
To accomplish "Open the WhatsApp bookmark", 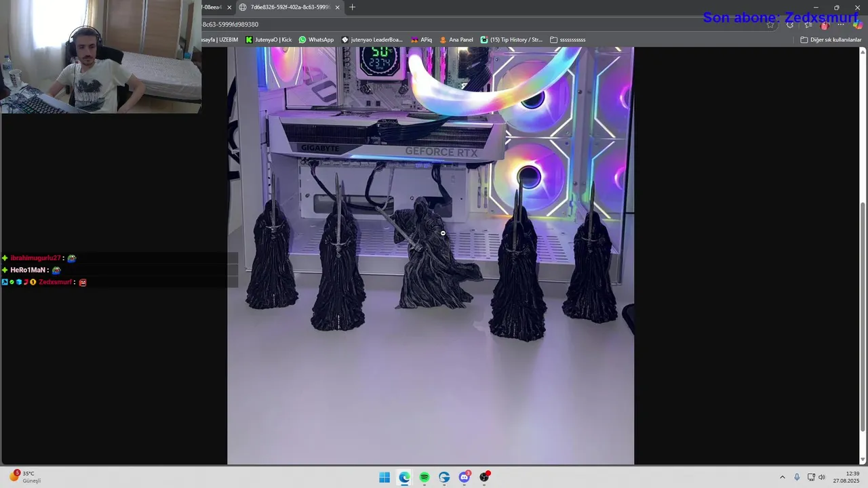I will (x=316, y=40).
